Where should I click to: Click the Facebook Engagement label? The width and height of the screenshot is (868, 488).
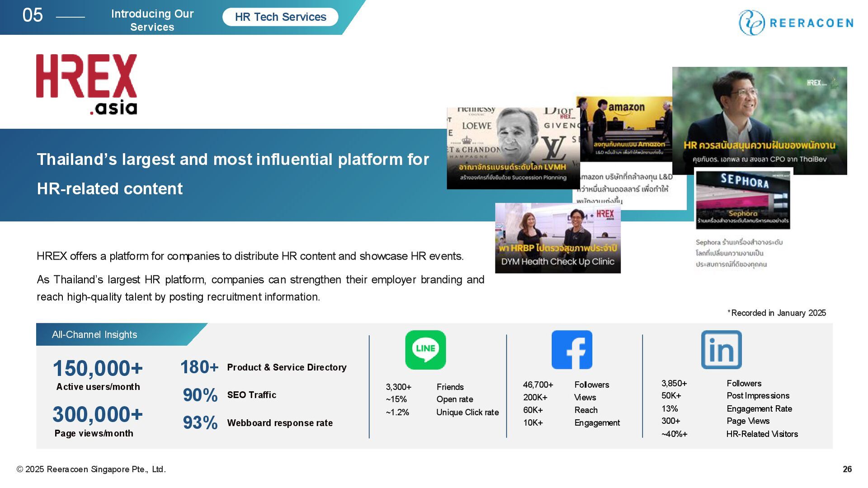tap(597, 423)
